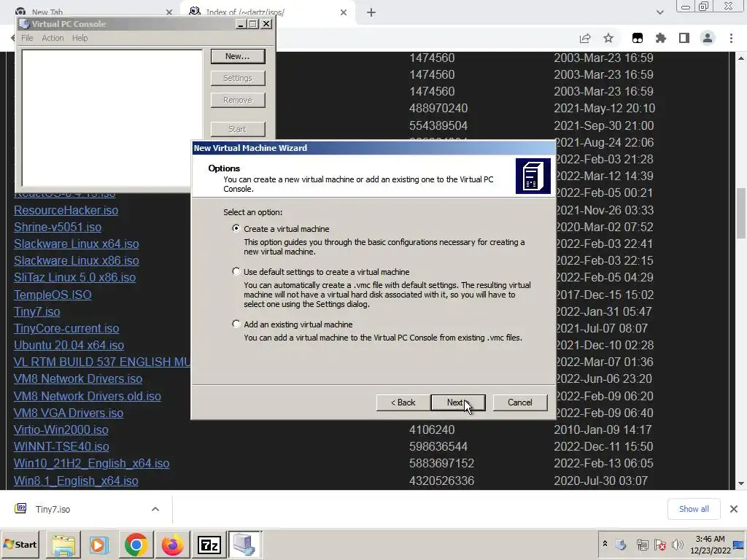
Task: Open File Explorer from taskbar
Action: pyautogui.click(x=63, y=544)
